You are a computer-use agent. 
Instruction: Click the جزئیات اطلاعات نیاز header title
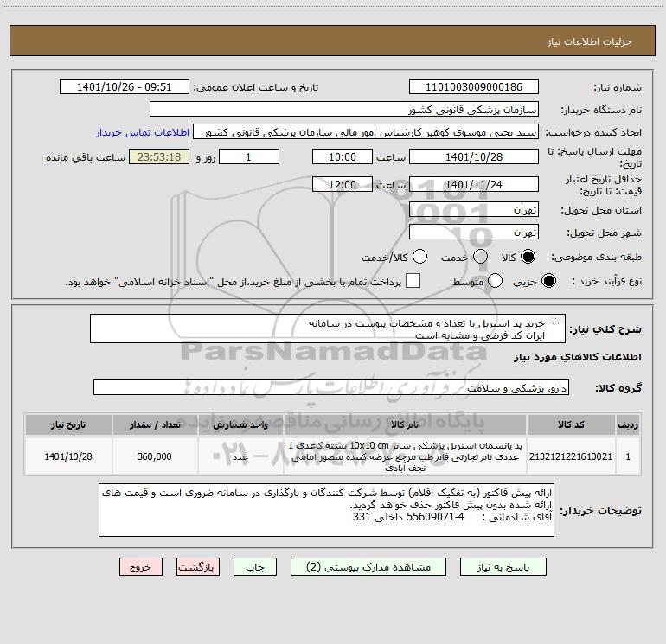[x=590, y=41]
